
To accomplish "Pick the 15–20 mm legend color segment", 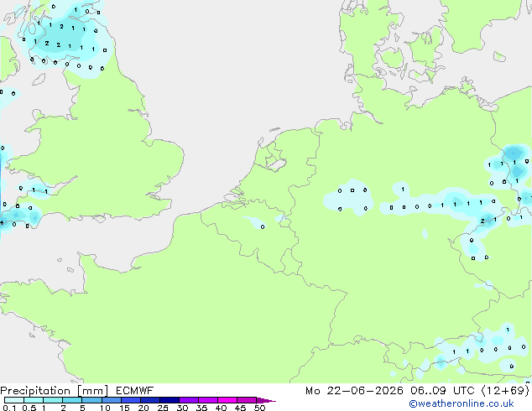I will click(131, 400).
